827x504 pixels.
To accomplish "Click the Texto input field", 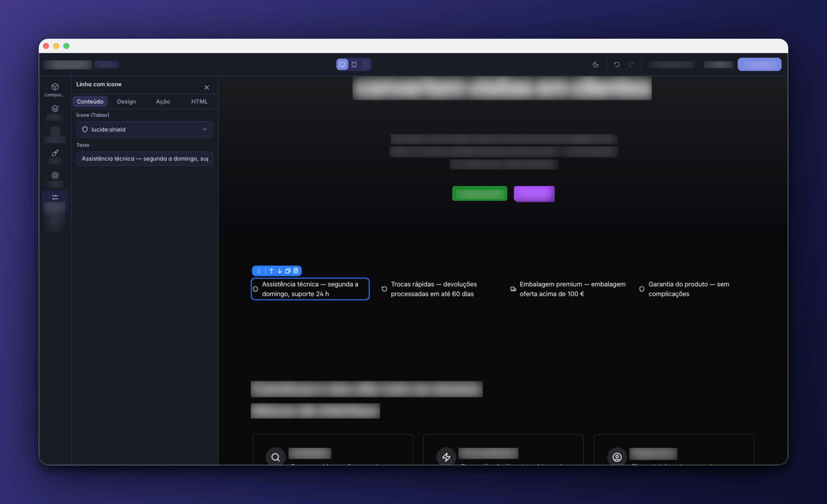I will (145, 159).
